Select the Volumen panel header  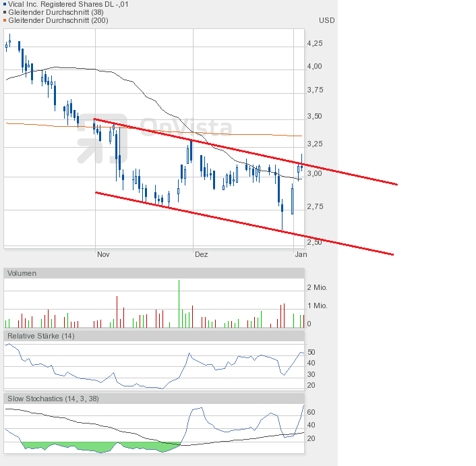(154, 273)
